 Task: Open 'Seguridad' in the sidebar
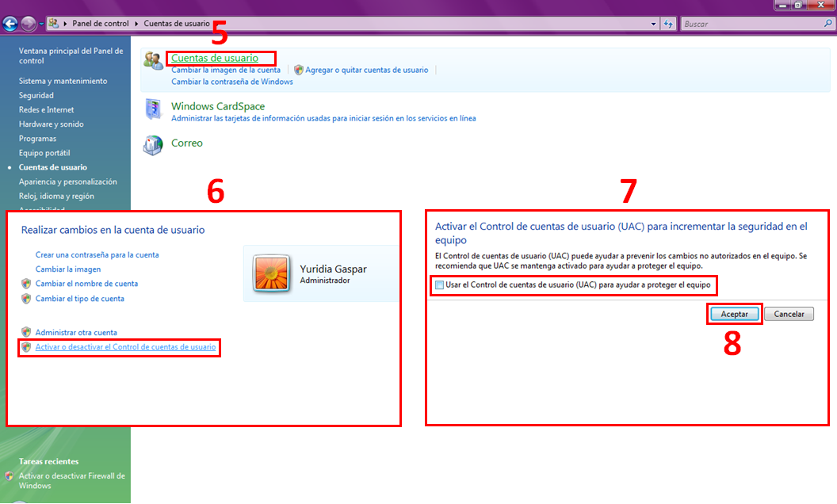click(36, 96)
